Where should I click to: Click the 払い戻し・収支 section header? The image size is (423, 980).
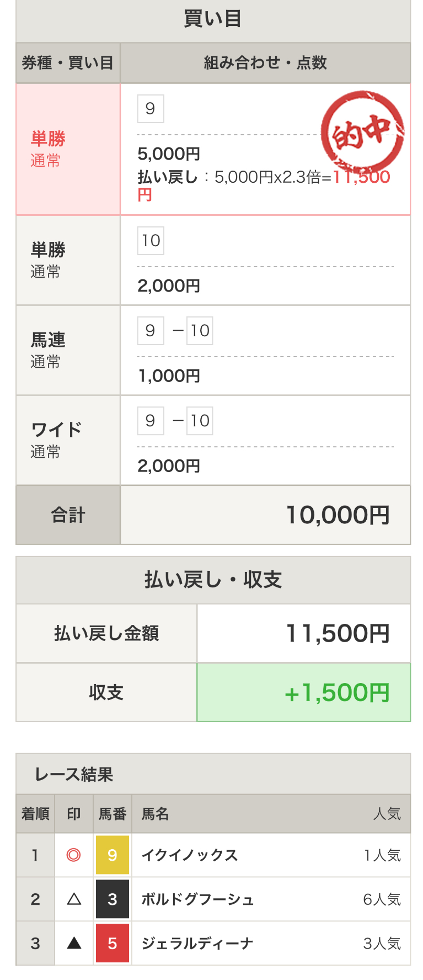pyautogui.click(x=213, y=580)
